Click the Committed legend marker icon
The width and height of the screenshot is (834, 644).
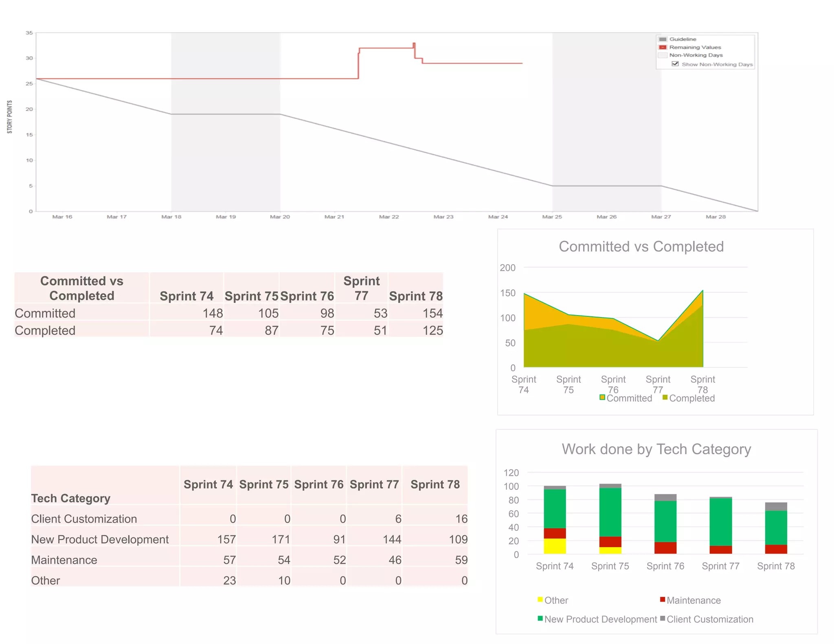pos(602,398)
